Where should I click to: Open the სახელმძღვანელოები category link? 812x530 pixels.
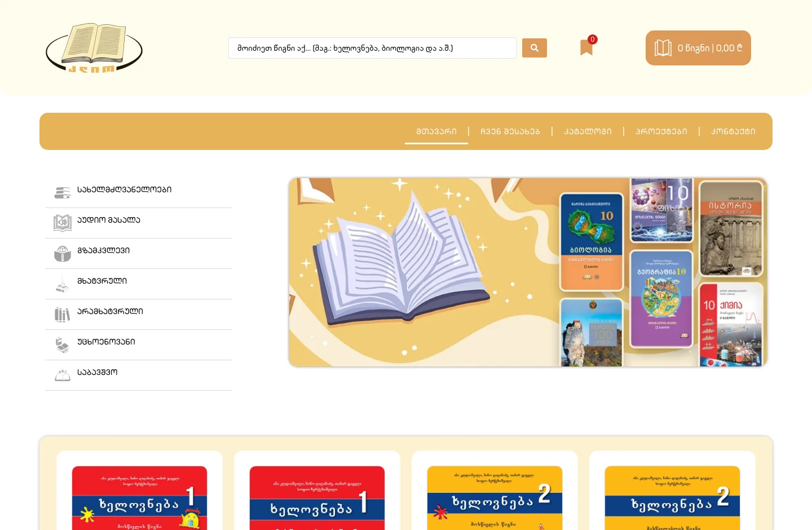125,189
